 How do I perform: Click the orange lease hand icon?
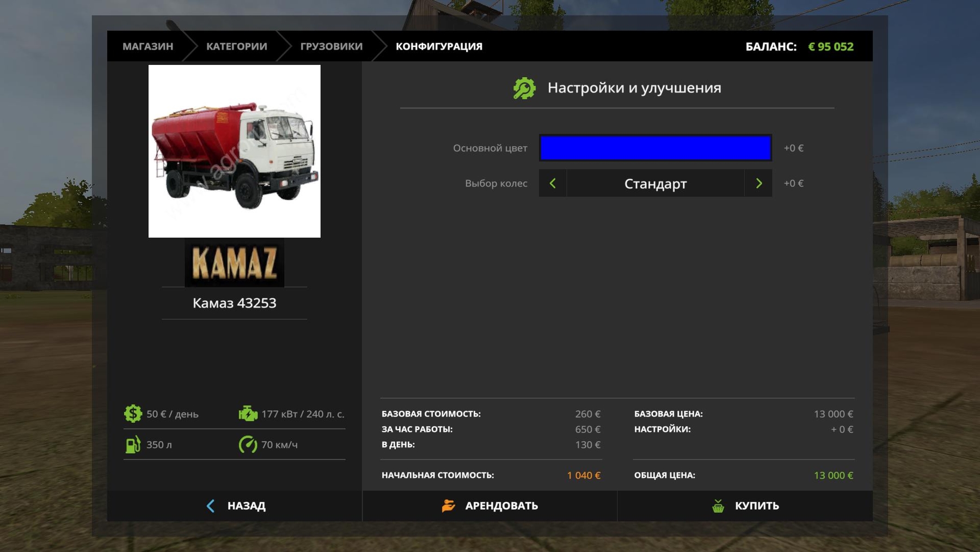tap(448, 506)
